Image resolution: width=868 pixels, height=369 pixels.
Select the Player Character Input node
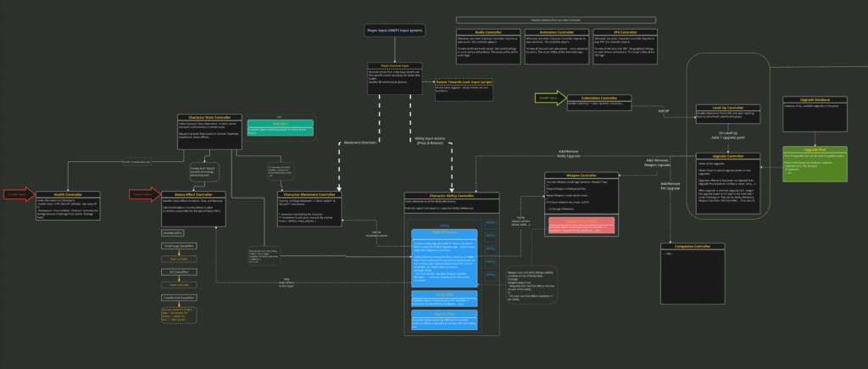(x=394, y=79)
